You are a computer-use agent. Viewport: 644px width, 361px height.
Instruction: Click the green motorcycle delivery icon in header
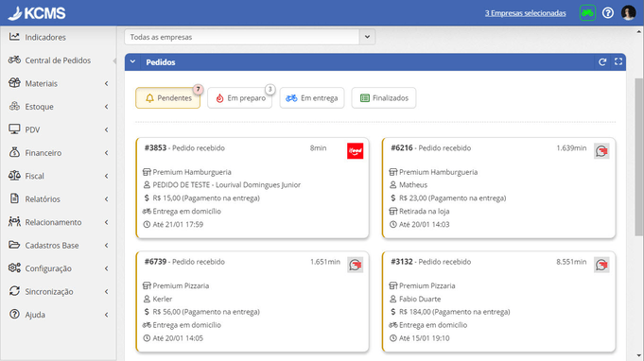point(587,13)
